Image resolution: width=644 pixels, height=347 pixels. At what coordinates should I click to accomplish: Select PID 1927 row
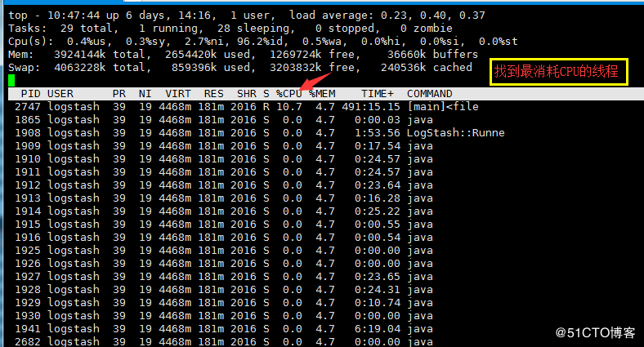click(224, 277)
